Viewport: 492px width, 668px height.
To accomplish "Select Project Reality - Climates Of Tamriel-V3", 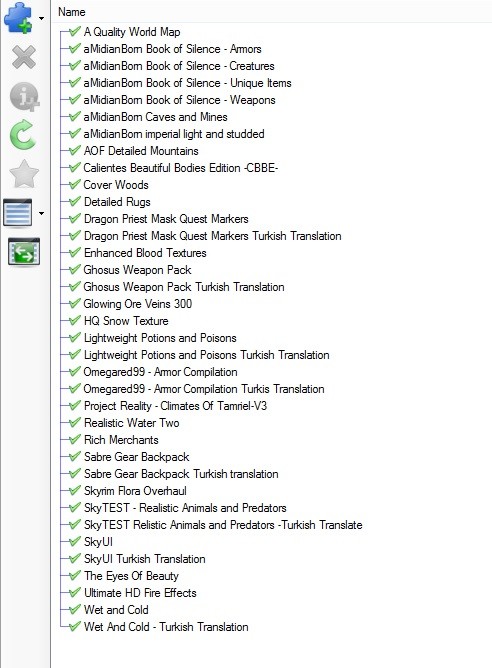I will (176, 406).
